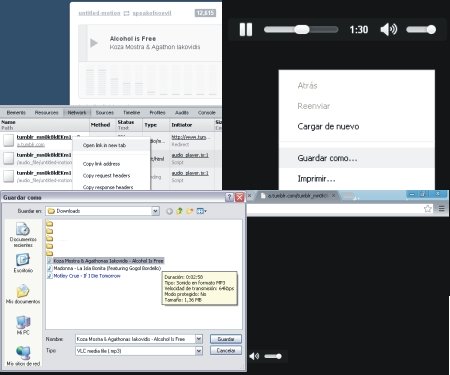The width and height of the screenshot is (450, 375).
Task: Switch to the Audits DevTools tab
Action: tap(182, 113)
